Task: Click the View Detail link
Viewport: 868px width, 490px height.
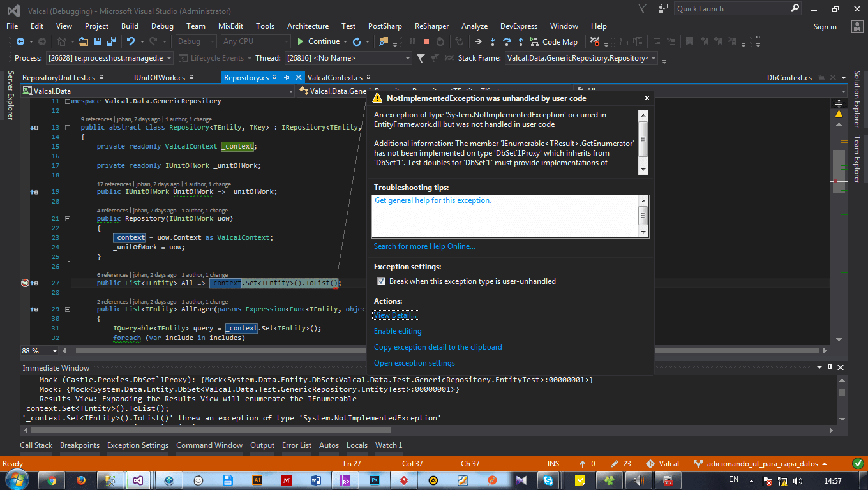Action: [x=396, y=315]
